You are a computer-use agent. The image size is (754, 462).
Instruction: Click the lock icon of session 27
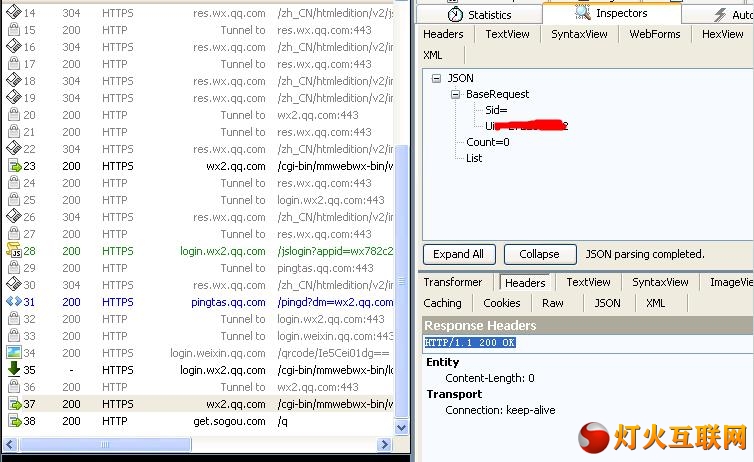coord(14,234)
